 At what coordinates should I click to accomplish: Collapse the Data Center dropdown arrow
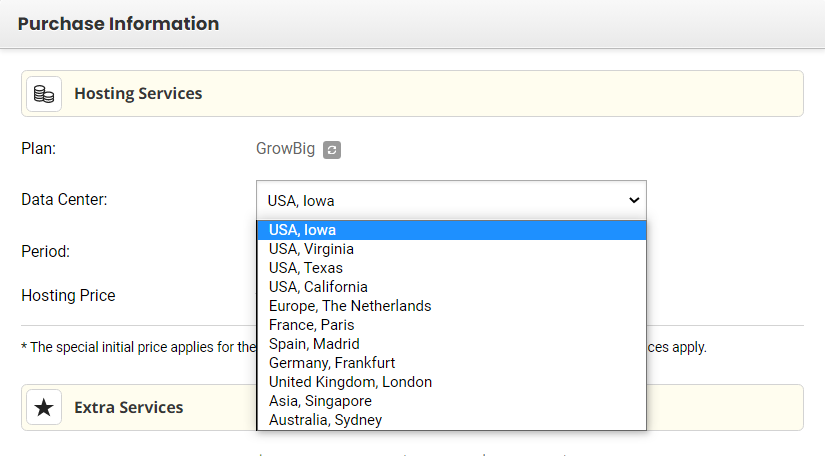point(634,200)
